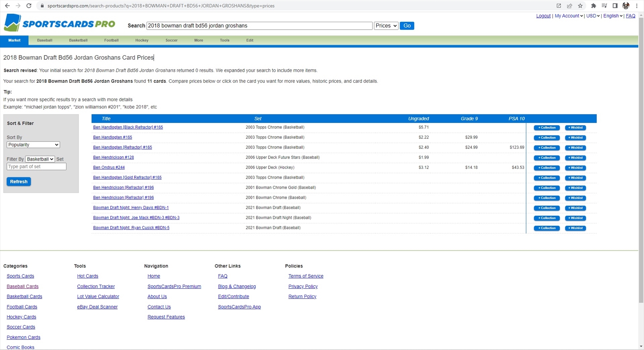The width and height of the screenshot is (644, 350).
Task: Open Bowman Draft Night Ryan Cusick link
Action: pyautogui.click(x=131, y=228)
